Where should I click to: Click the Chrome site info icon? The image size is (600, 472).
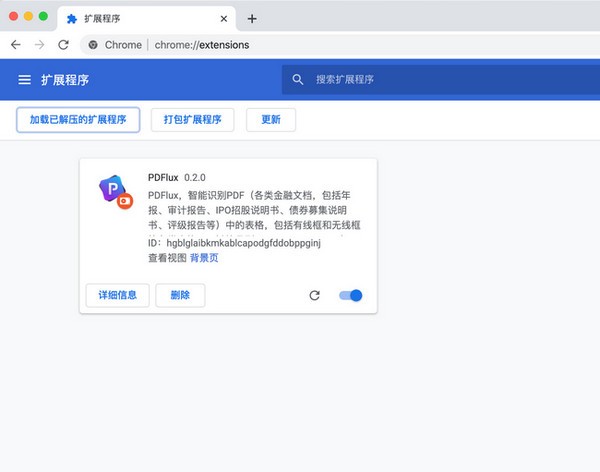coord(93,45)
